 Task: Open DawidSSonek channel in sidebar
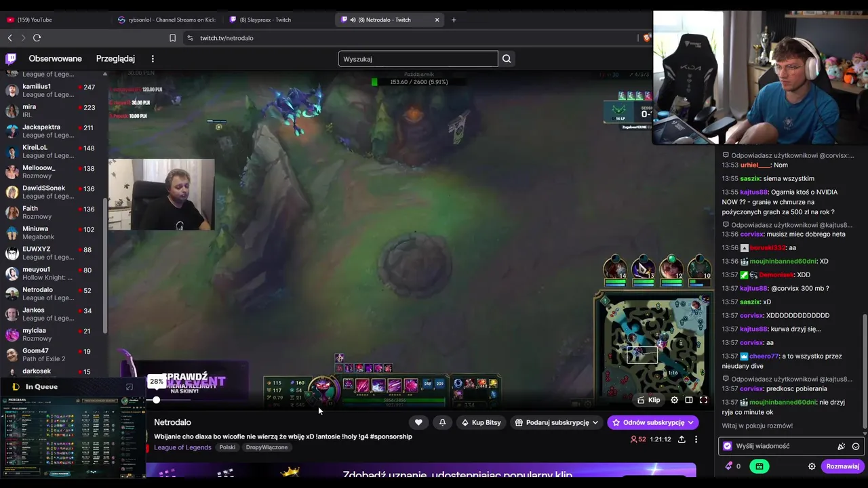51,192
